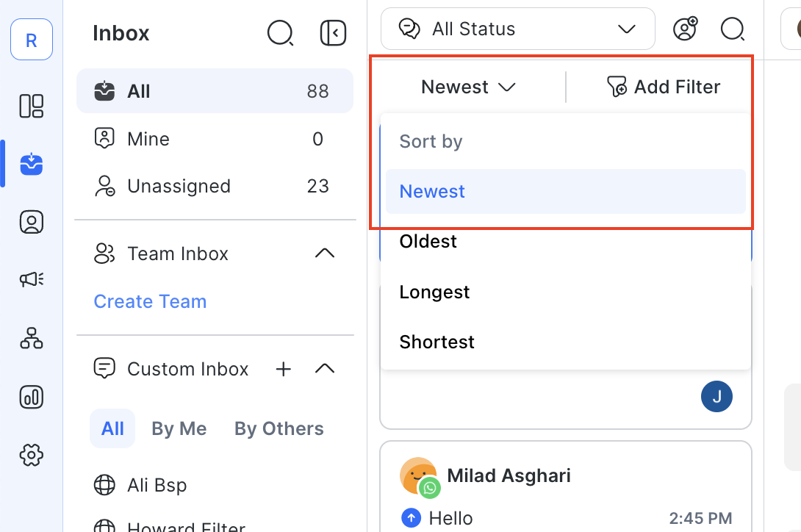Screen dimensions: 801x532
Task: Open the Reports chart icon
Action: tap(31, 397)
